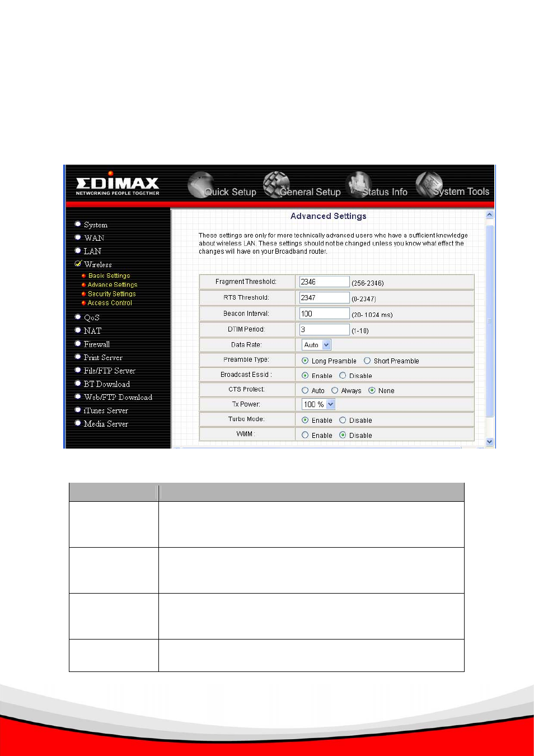Select Short Preamble radio button
Viewport: 534px width, 756px height.
click(x=367, y=361)
